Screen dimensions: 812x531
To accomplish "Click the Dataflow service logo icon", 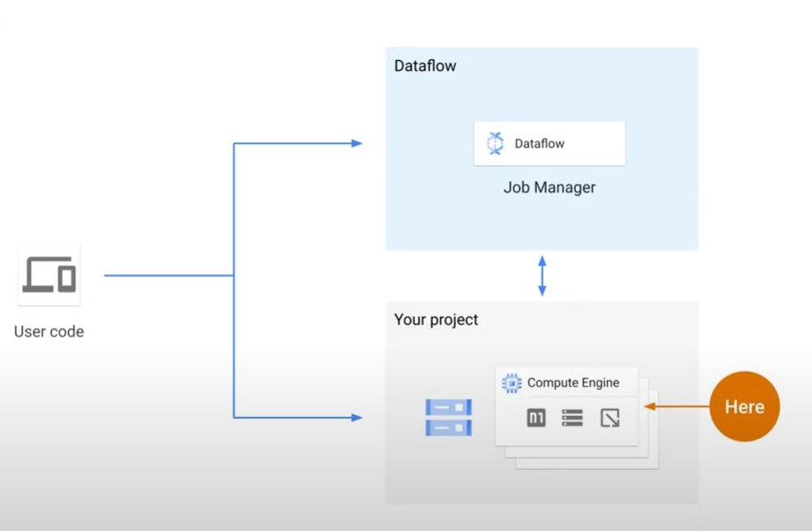I will 495,143.
